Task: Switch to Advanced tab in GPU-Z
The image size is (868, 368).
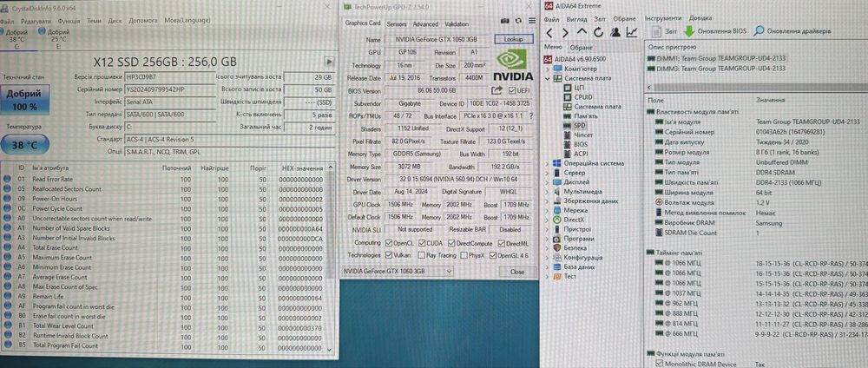Action: pos(425,23)
